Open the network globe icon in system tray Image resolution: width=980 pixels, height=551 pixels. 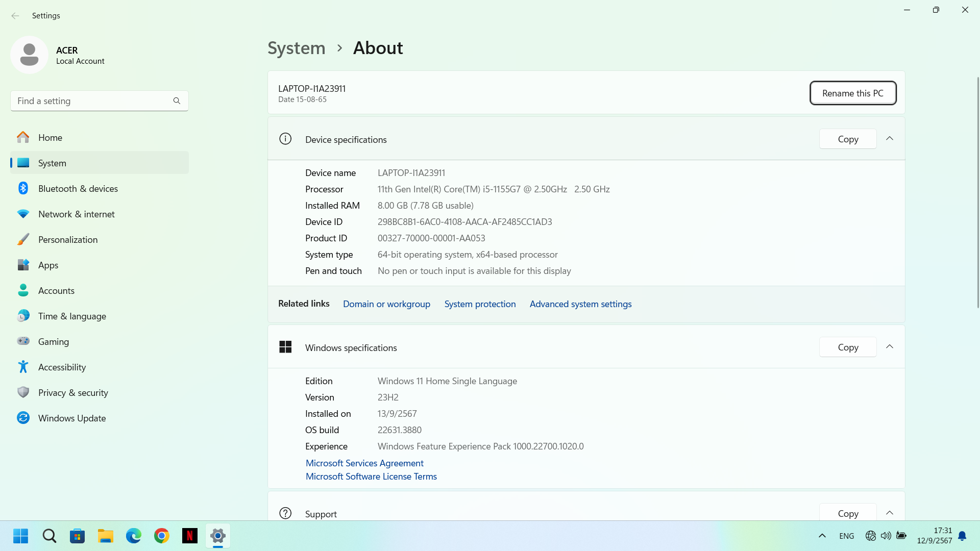click(871, 536)
